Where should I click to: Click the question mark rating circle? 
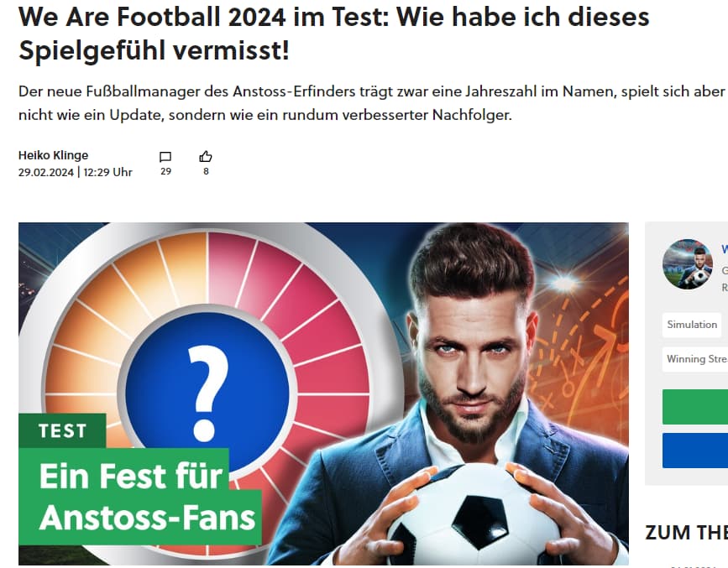coord(207,393)
